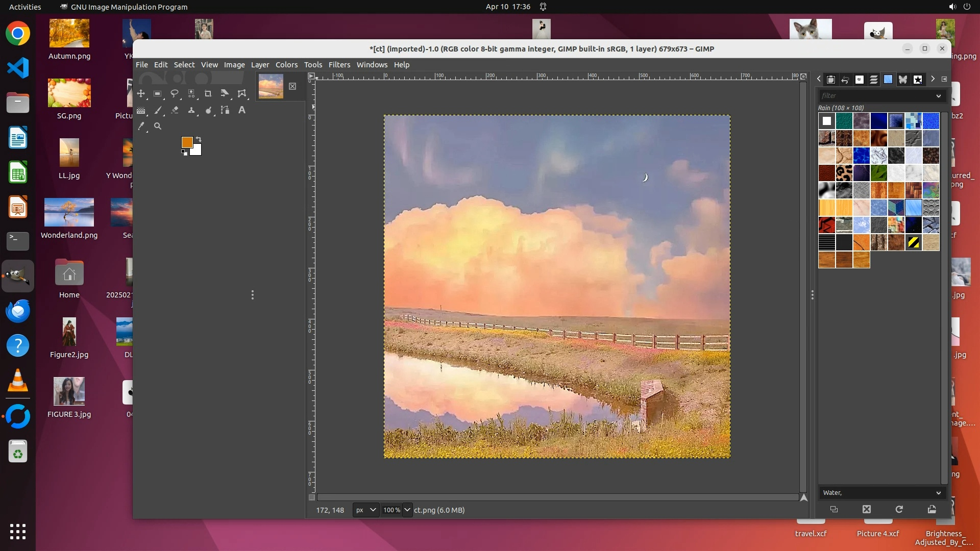Select the Free Select lasso tool
This screenshot has width=980, height=551.
[x=175, y=93]
